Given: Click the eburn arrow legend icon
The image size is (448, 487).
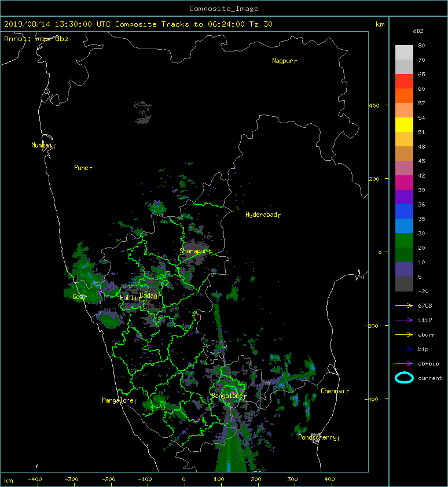Looking at the screenshot, I should coord(404,335).
